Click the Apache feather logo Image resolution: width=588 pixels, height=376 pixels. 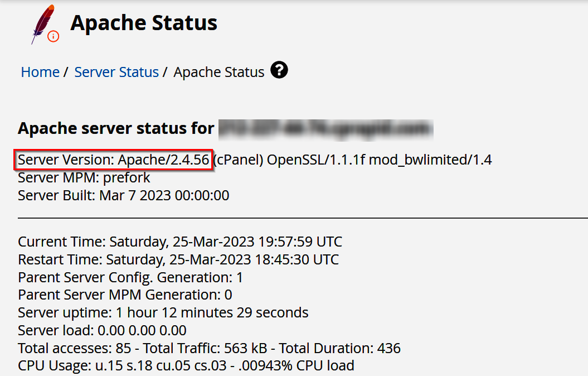pyautogui.click(x=42, y=23)
